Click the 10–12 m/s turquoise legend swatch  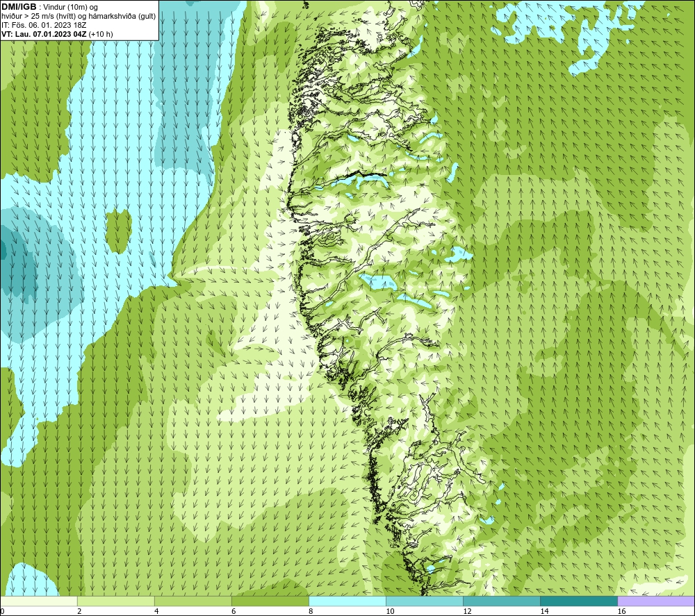[x=424, y=601]
